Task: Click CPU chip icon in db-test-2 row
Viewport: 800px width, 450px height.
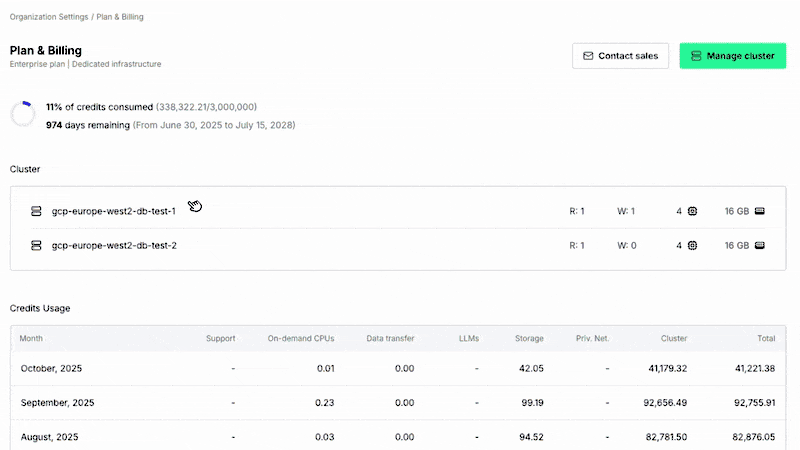Action: coord(692,245)
